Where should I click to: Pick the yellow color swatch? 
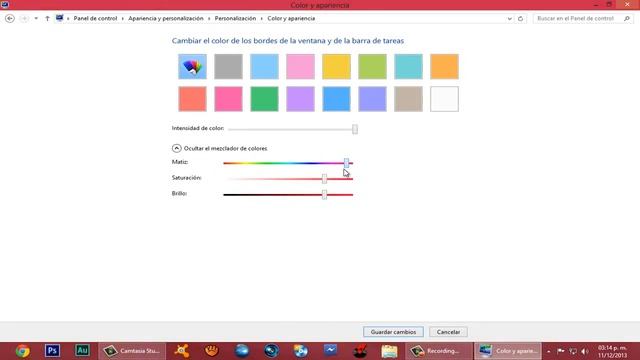coord(336,67)
